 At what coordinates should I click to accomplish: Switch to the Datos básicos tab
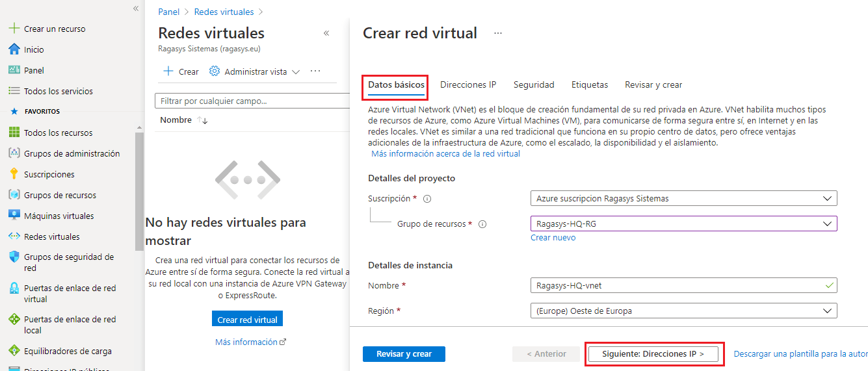click(x=395, y=85)
